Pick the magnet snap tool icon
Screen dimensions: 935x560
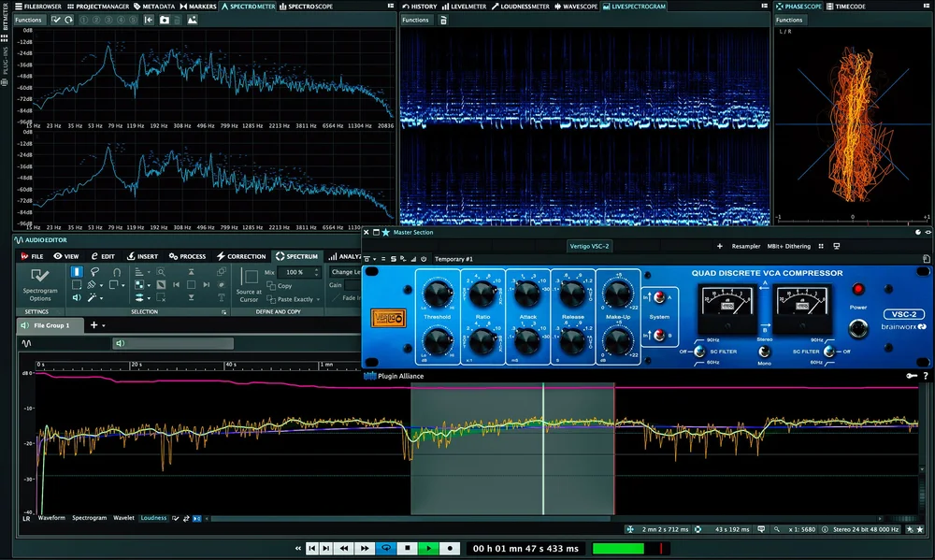click(117, 272)
